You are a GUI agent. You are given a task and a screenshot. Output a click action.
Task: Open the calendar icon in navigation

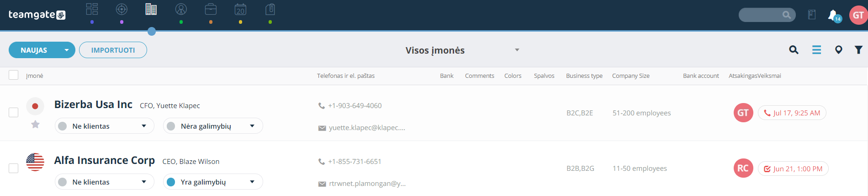tap(240, 9)
